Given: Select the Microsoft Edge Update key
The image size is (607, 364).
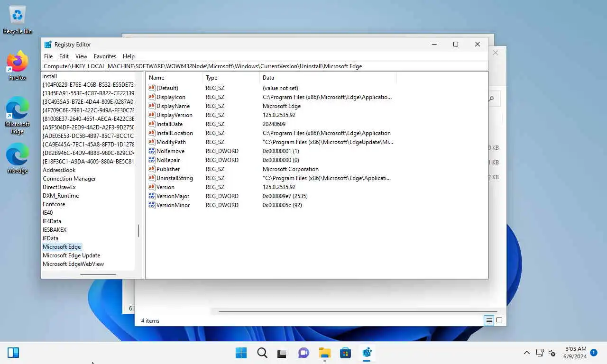Looking at the screenshot, I should pyautogui.click(x=72, y=255).
